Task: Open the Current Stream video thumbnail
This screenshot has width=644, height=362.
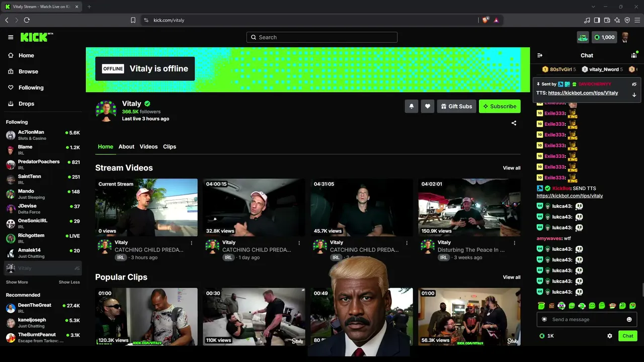Action: (146, 207)
